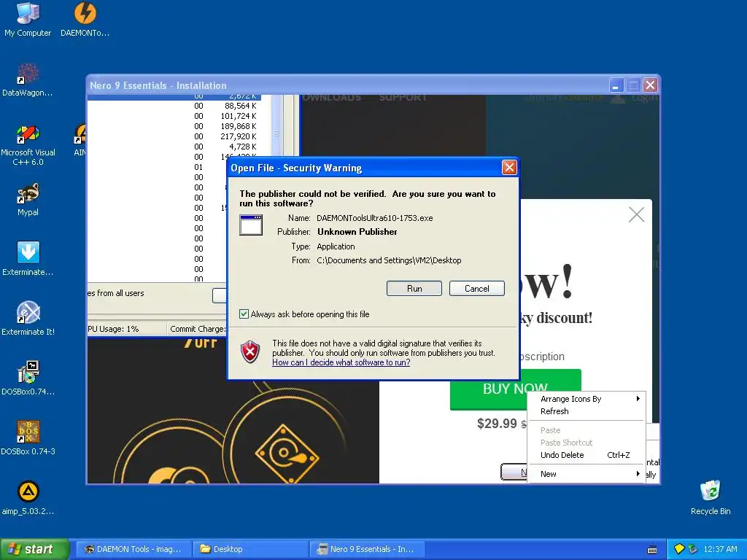Click the 217,920 K memory value

239,136
